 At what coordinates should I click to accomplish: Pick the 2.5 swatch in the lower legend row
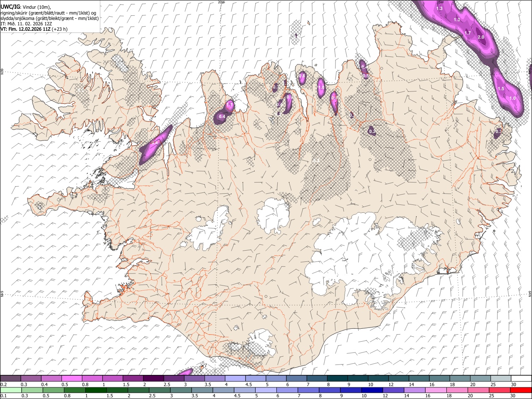click(x=160, y=390)
